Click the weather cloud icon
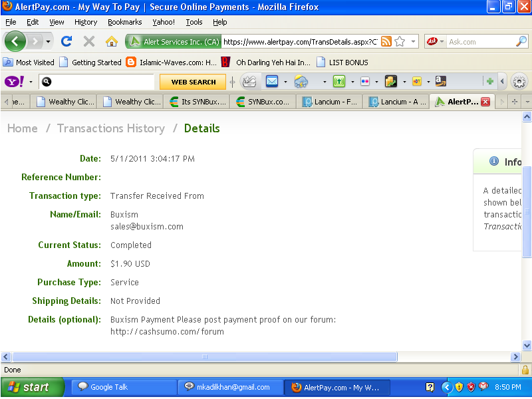532x399 pixels. pos(301,81)
